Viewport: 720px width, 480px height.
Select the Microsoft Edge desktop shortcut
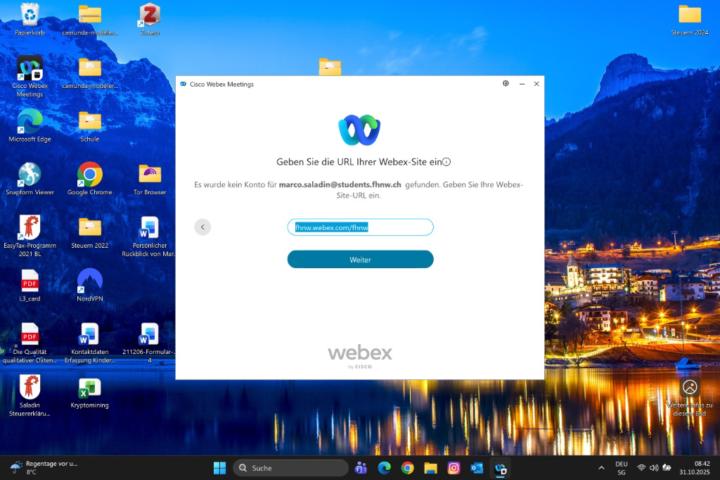click(x=30, y=125)
